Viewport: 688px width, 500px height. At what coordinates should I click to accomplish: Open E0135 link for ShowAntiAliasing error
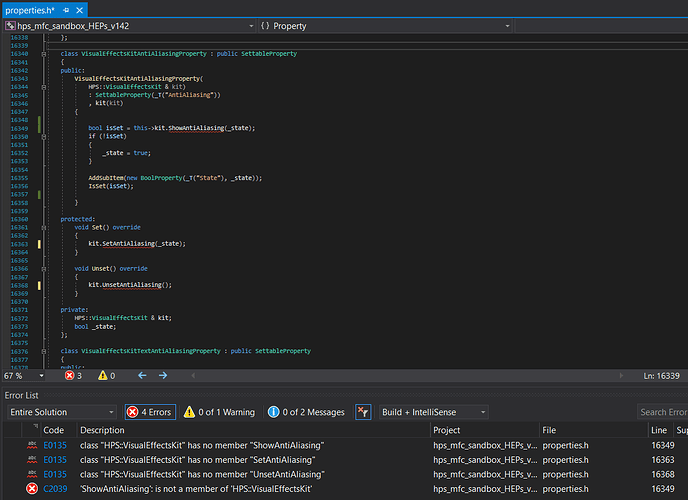[55, 445]
